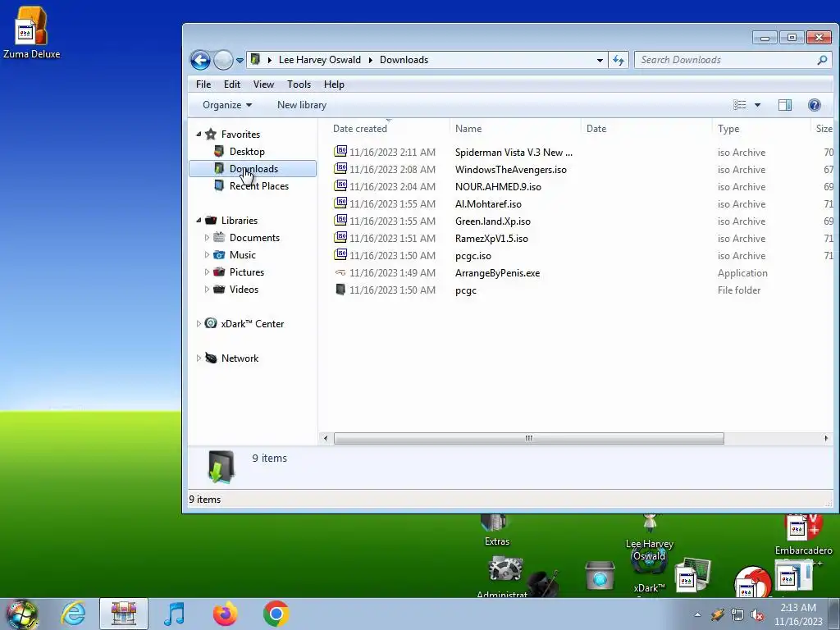840x630 pixels.
Task: Click the Documents library icon
Action: click(219, 237)
